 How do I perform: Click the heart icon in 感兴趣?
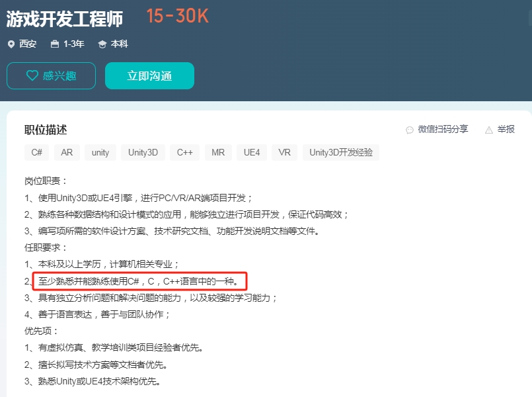coord(32,75)
